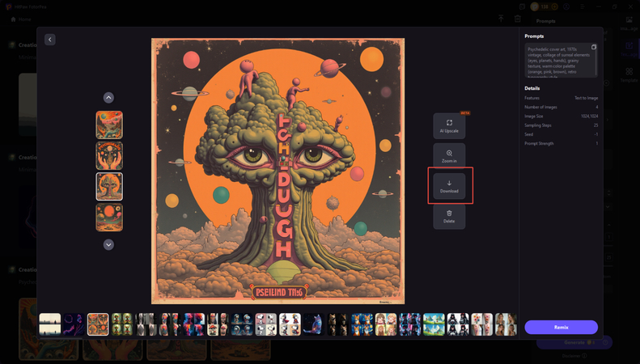Select the variation thumbnail of the eyed tree
640x364 pixels.
[109, 187]
